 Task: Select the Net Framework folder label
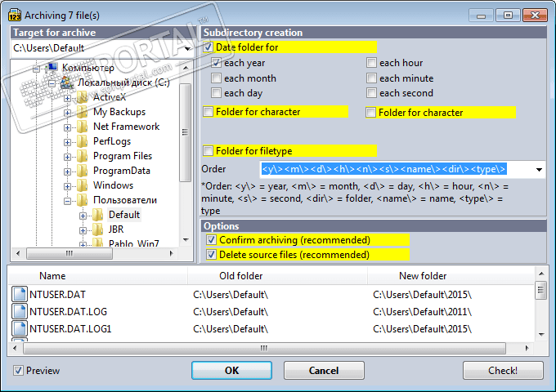tap(126, 127)
